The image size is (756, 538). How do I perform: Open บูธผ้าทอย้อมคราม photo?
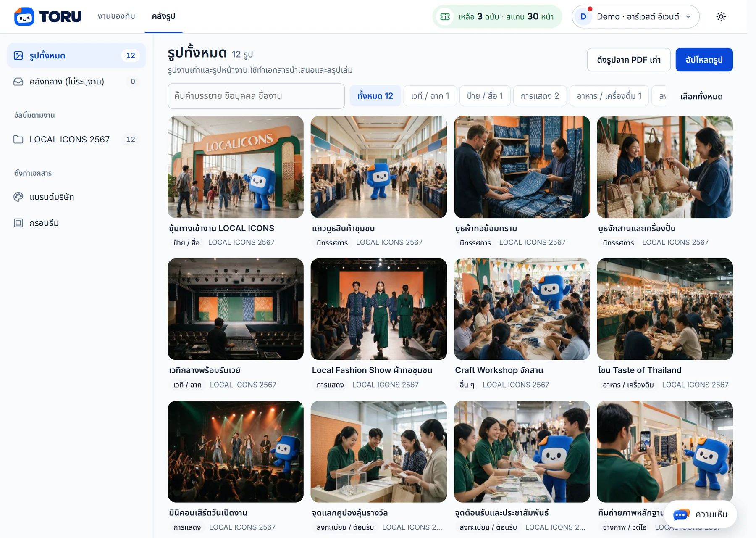522,167
